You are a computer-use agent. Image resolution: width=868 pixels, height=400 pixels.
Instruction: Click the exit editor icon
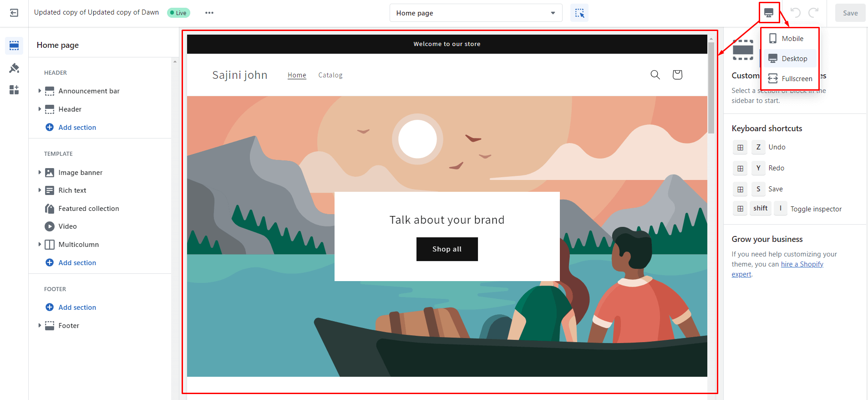(14, 13)
